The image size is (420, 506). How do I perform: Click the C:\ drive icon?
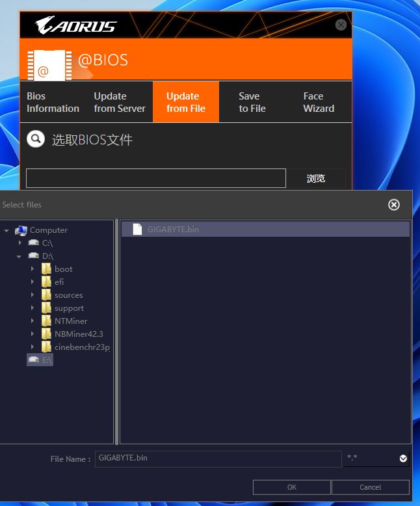click(34, 243)
